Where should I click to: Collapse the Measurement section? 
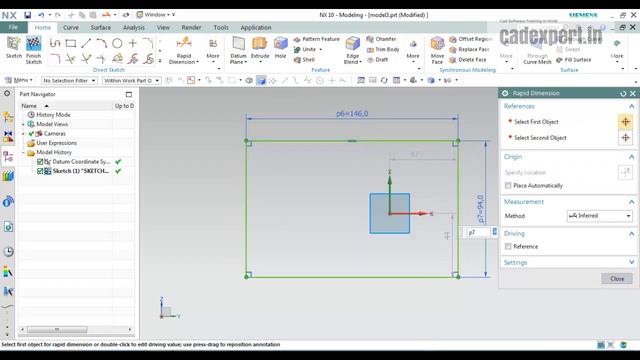click(631, 202)
